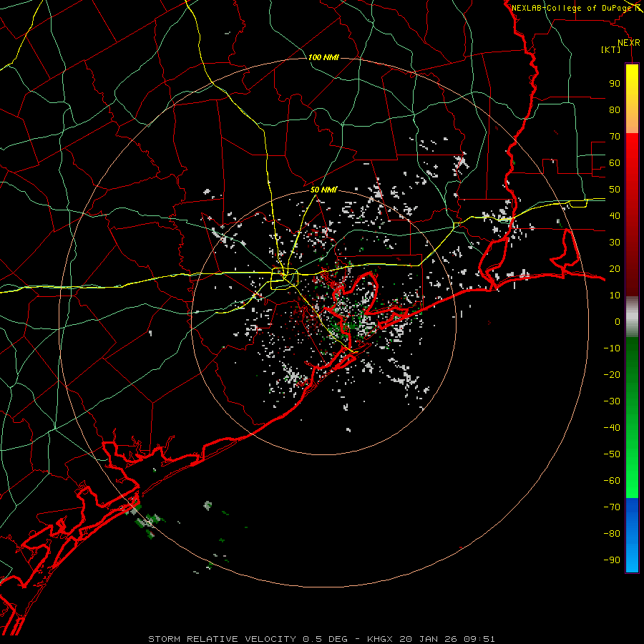Select the -50 knots scale label
The image size is (644, 644).
[612, 454]
